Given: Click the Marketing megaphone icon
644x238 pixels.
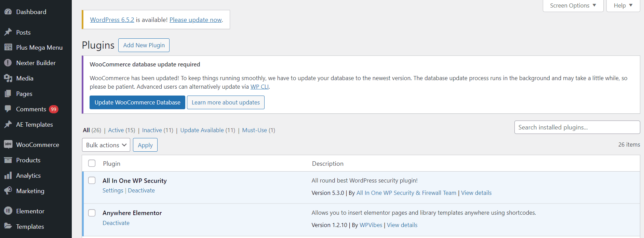Looking at the screenshot, I should 8,191.
